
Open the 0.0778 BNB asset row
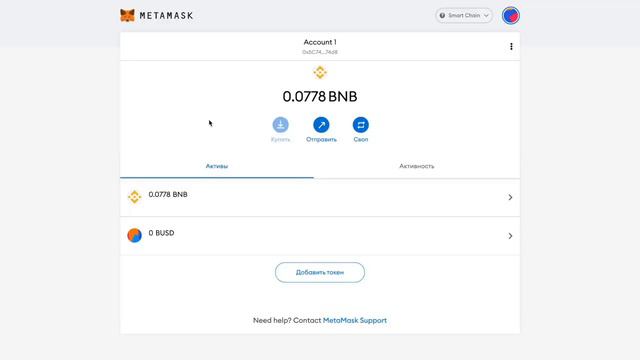pos(320,198)
